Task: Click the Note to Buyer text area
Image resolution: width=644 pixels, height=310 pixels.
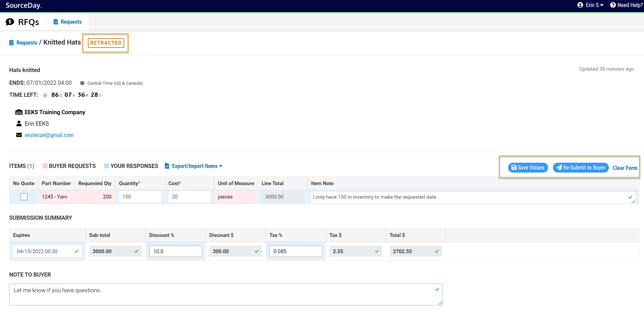Action: pyautogui.click(x=226, y=294)
